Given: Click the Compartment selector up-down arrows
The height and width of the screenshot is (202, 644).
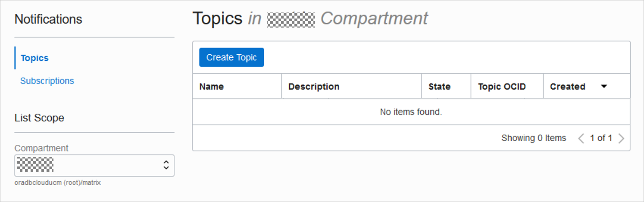Looking at the screenshot, I should pyautogui.click(x=166, y=165).
